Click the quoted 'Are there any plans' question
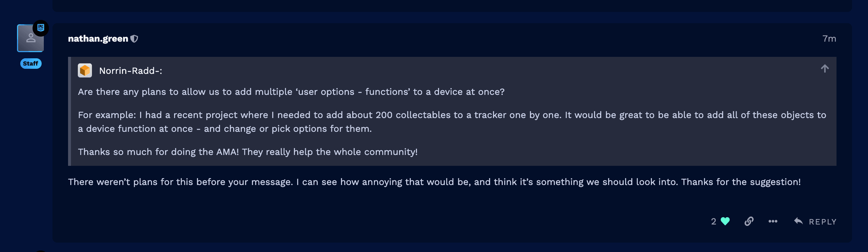This screenshot has height=252, width=868. [291, 92]
